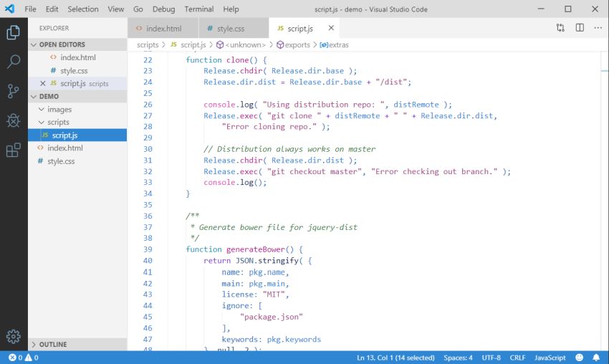Open the Debug view icon

(13, 120)
